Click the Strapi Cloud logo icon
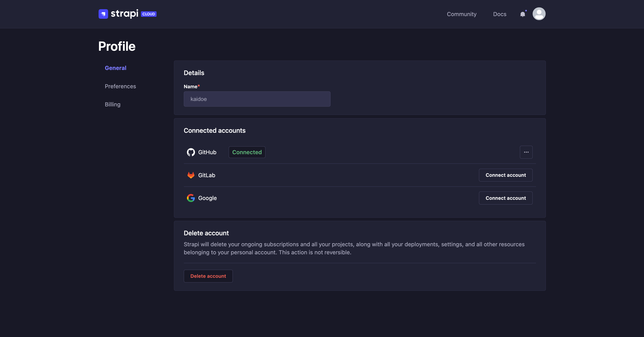644x337 pixels. [x=102, y=14]
